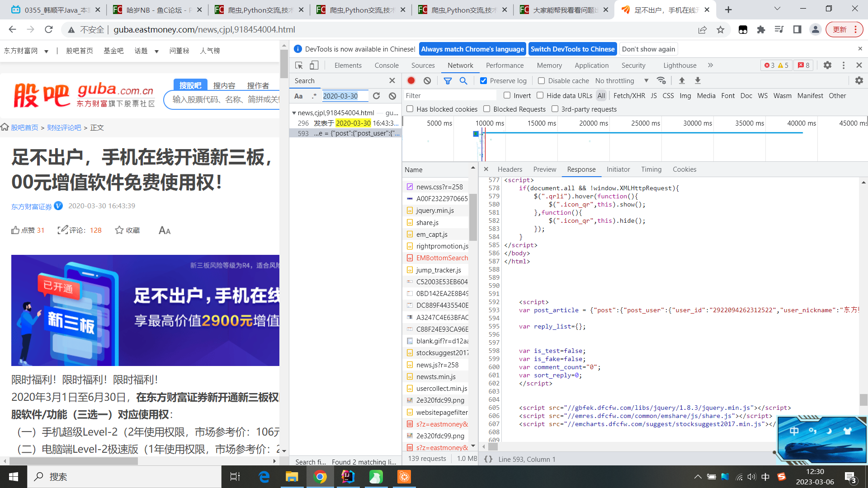
Task: Bookmark this page star icon
Action: tap(721, 29)
